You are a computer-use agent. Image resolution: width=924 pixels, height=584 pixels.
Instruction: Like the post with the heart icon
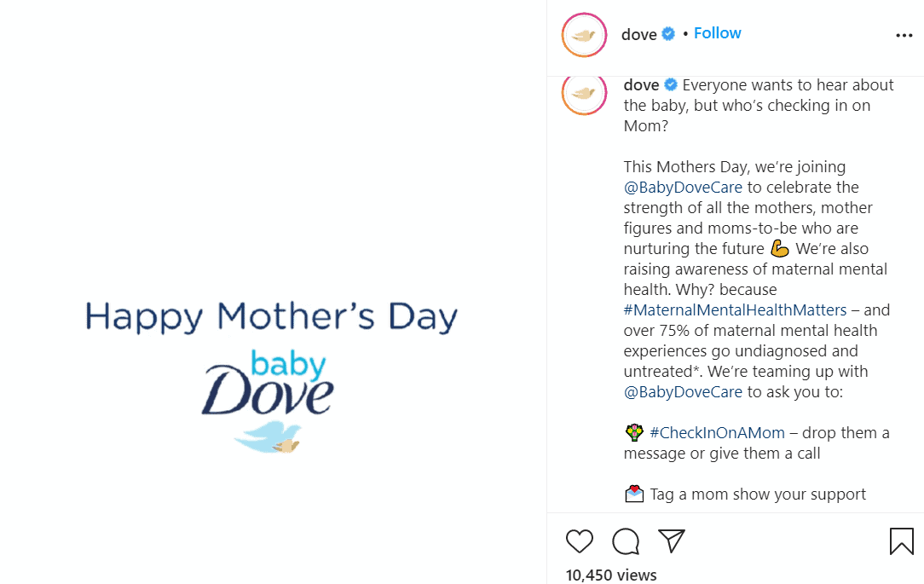[580, 541]
